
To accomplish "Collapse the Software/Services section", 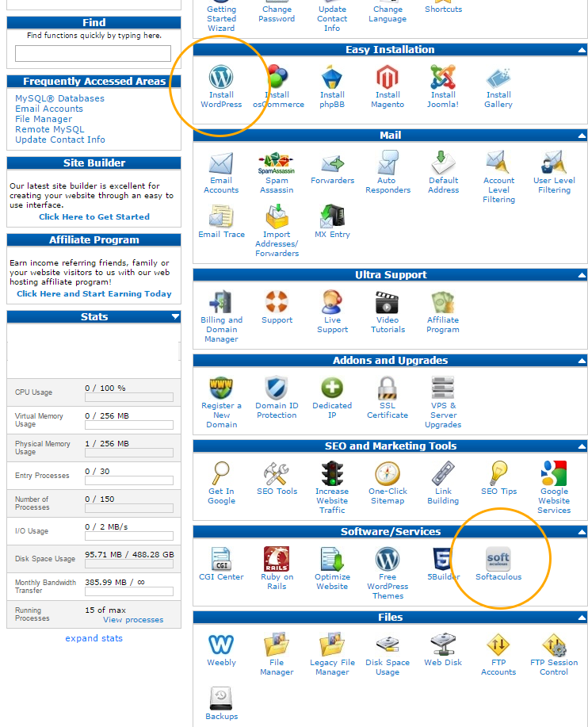I will (x=582, y=532).
